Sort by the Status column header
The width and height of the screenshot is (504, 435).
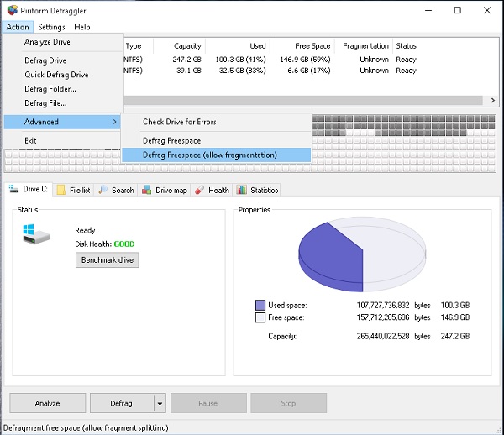click(x=406, y=46)
